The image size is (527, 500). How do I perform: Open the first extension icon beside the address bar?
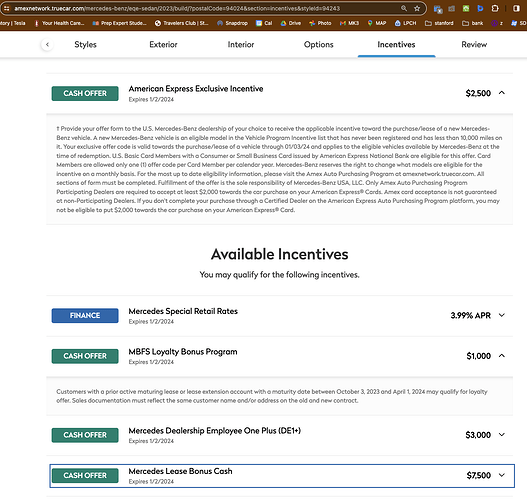438,9
